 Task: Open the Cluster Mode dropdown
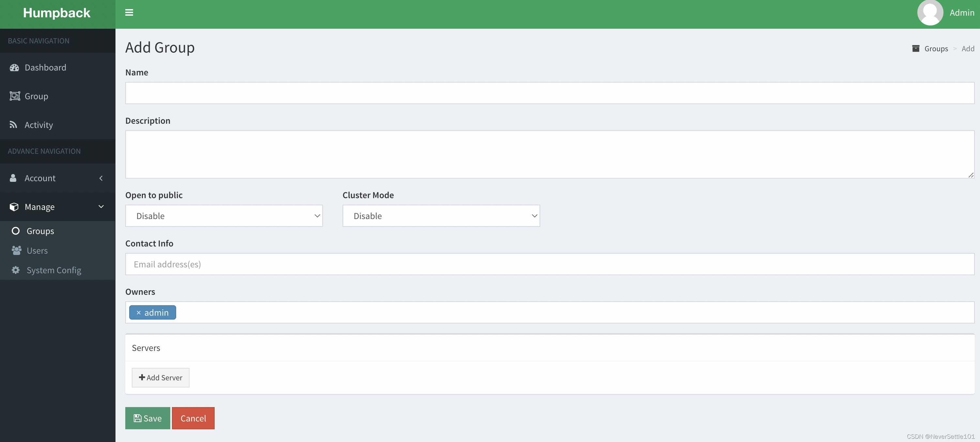pos(441,216)
